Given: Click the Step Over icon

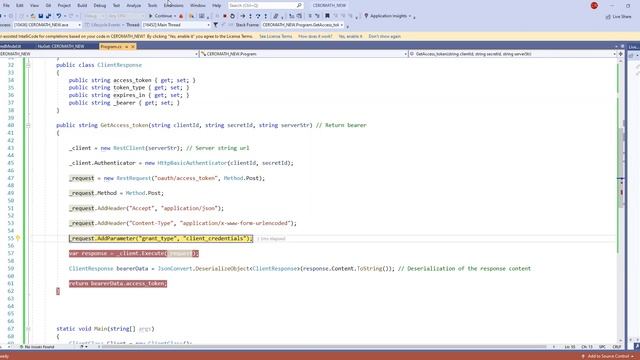Looking at the screenshot, I should [x=258, y=16].
